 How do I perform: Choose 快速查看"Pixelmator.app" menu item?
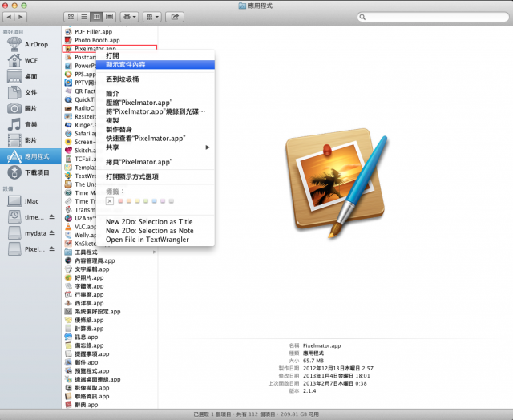(156, 139)
